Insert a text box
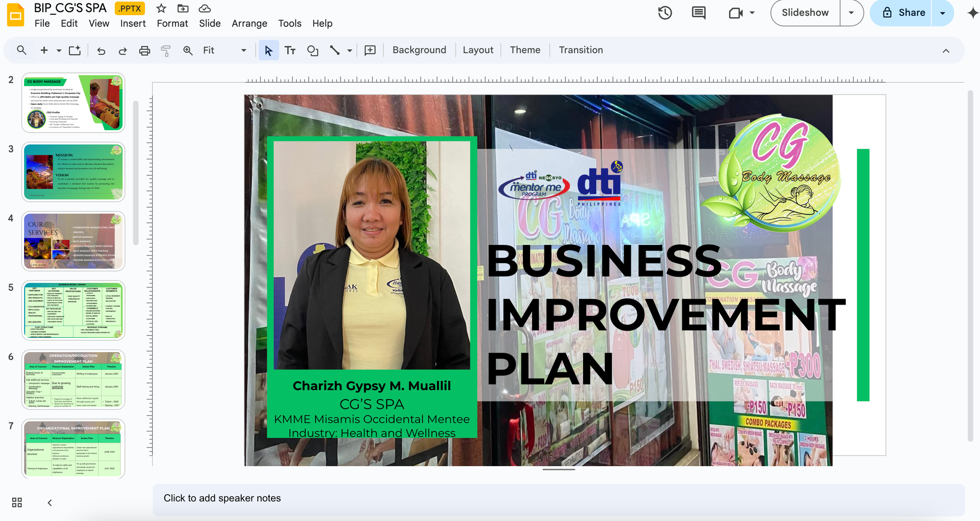The width and height of the screenshot is (980, 521). pyautogui.click(x=290, y=50)
